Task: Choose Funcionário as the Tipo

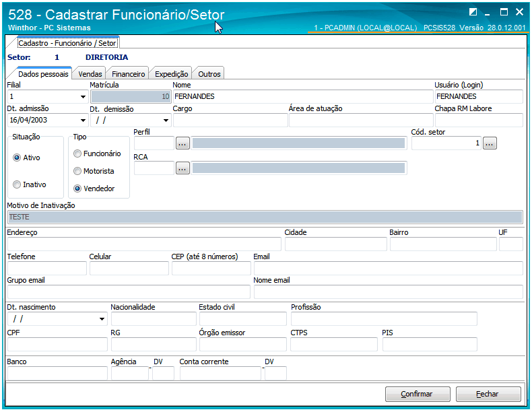Action: pos(77,153)
